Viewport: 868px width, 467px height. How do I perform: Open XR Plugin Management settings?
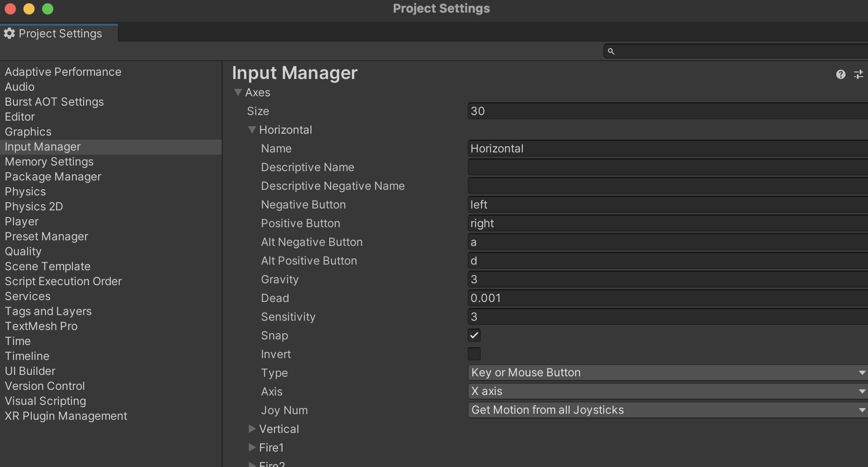(x=66, y=416)
